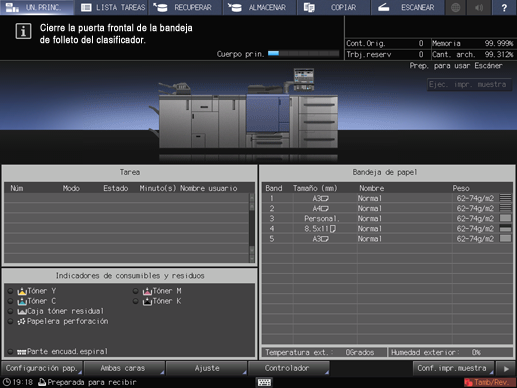The width and height of the screenshot is (517, 388).
Task: Select tray 4 row with 8.5x11 paper
Action: click(x=387, y=229)
